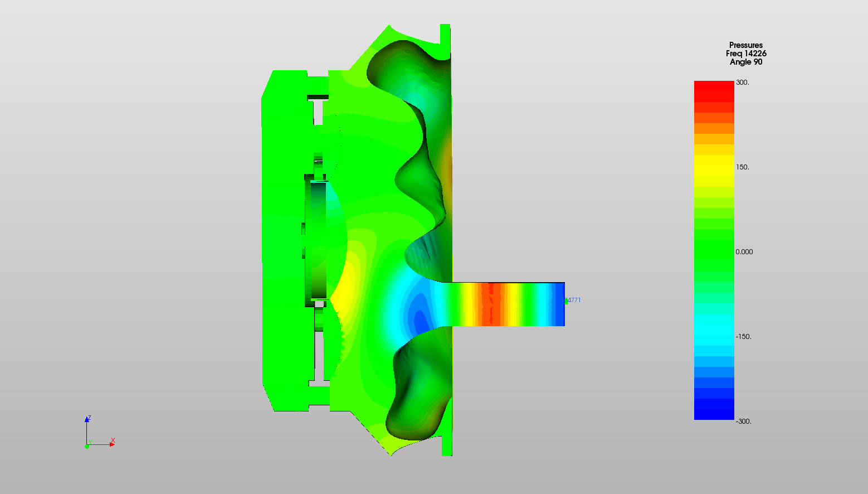Click the 0.000 legend midpoint label
Screen dimensions: 868x494
pos(744,252)
